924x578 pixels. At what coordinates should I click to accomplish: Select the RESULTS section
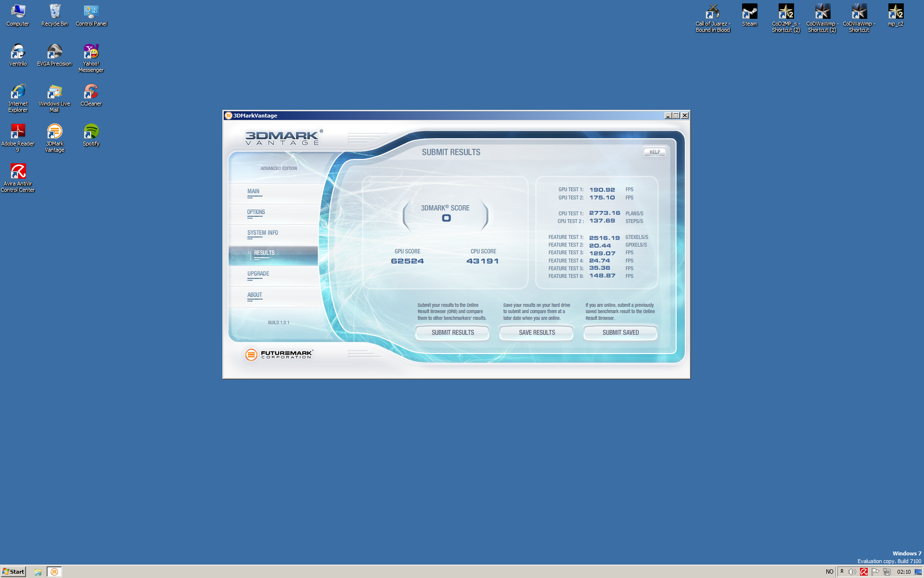(x=273, y=255)
